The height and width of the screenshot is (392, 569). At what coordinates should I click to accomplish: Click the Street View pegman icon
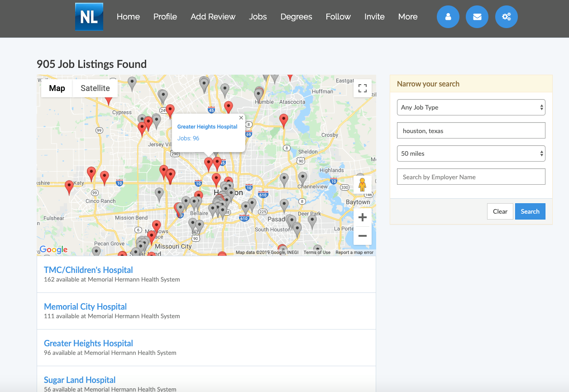[362, 185]
